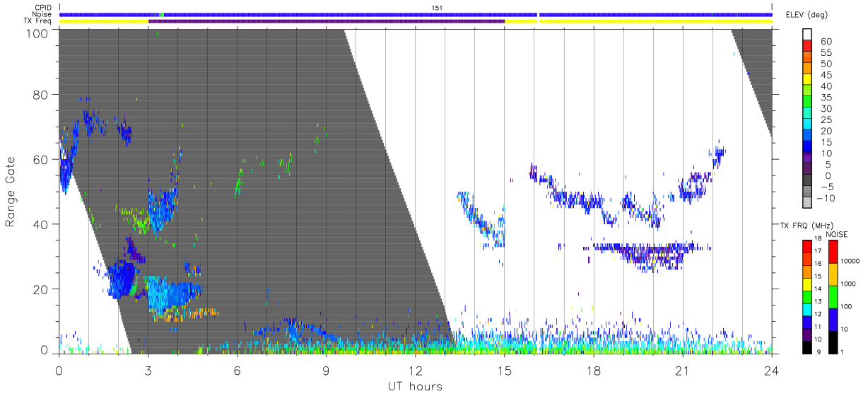Viewport: 868px width, 401px height.
Task: Click the NOISE scale label '10000'
Action: tap(852, 261)
